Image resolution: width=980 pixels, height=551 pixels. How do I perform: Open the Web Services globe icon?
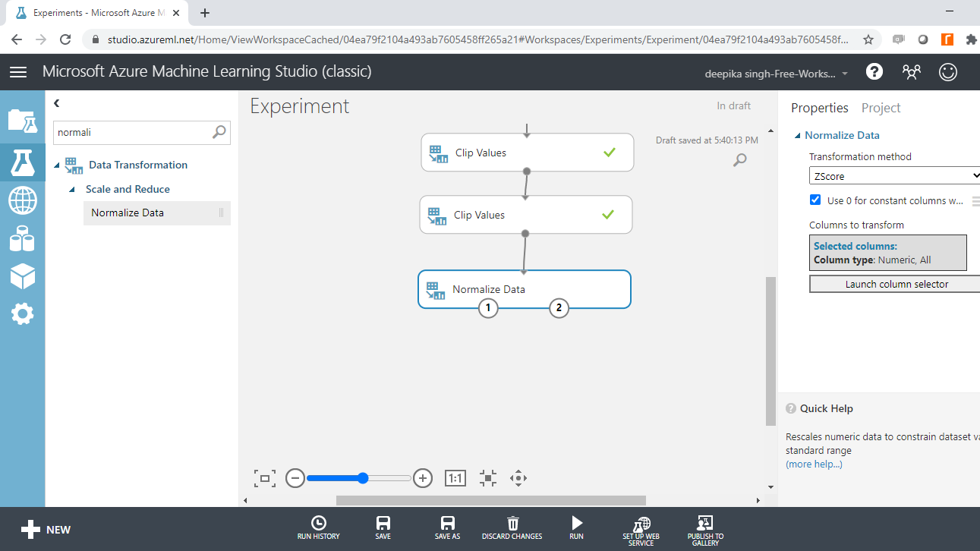pos(22,201)
